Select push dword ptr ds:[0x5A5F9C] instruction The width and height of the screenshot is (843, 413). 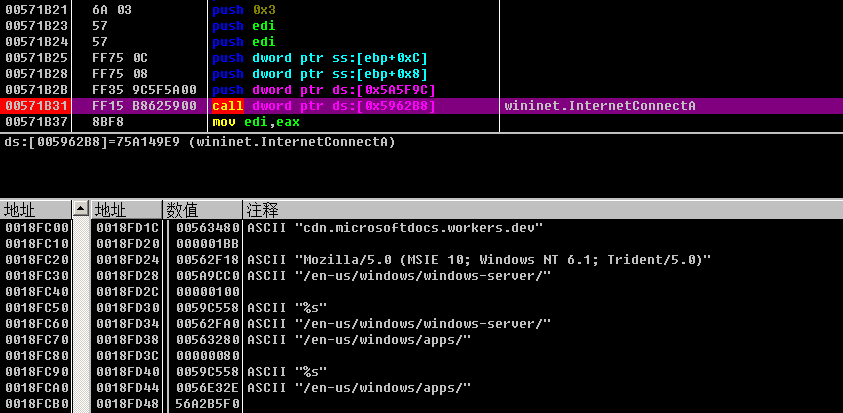coord(324,89)
